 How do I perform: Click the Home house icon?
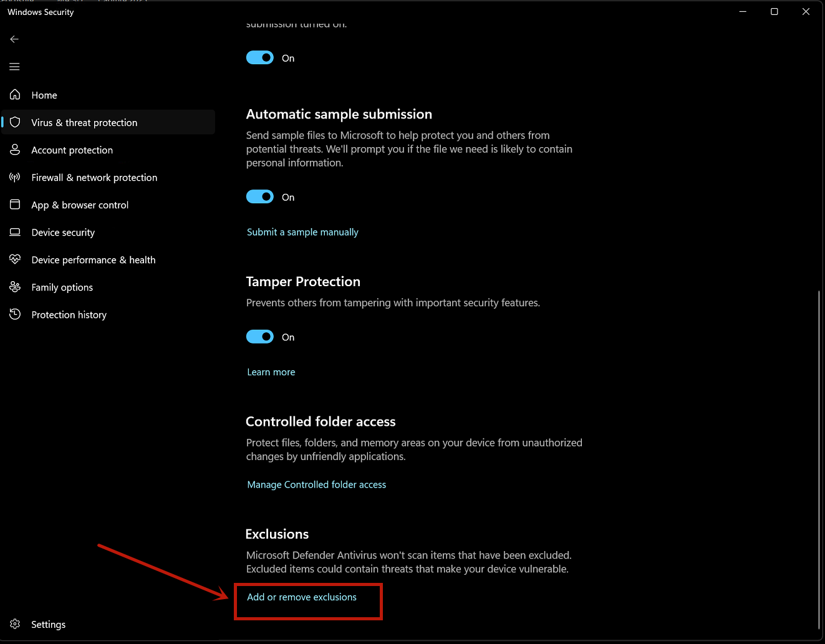tap(15, 95)
